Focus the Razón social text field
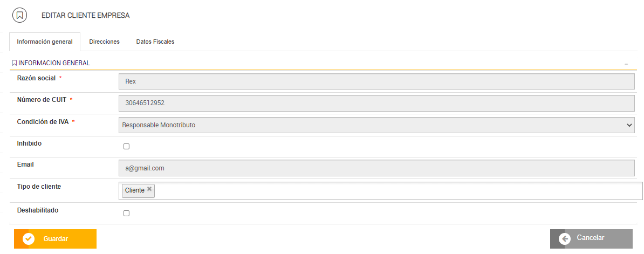The width and height of the screenshot is (644, 254). [x=376, y=81]
